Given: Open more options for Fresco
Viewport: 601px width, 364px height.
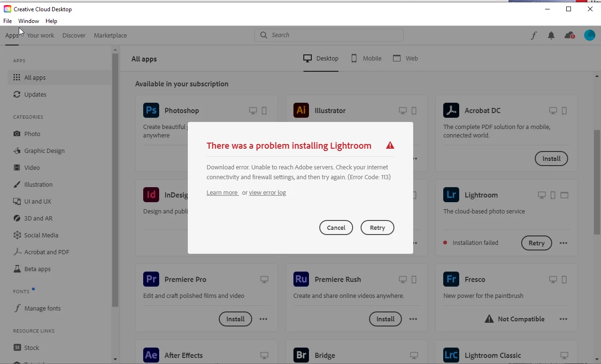Looking at the screenshot, I should click(563, 319).
